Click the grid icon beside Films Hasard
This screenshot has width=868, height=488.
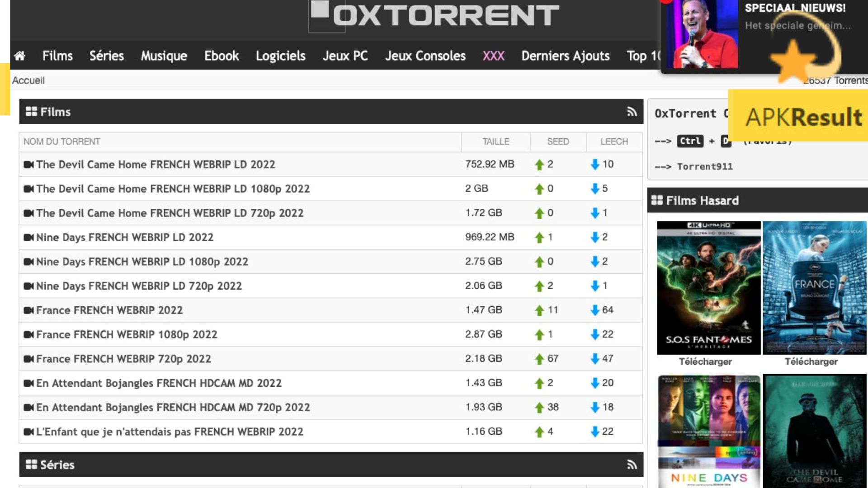point(657,200)
